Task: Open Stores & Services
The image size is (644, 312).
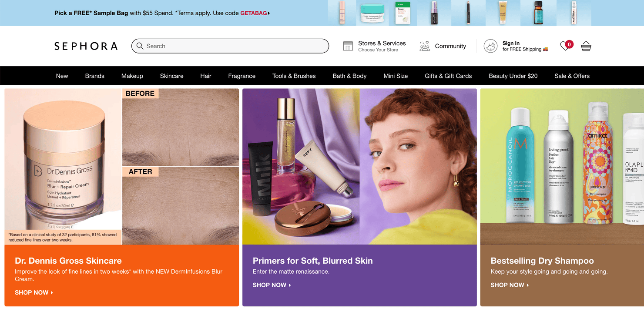Action: [382, 43]
